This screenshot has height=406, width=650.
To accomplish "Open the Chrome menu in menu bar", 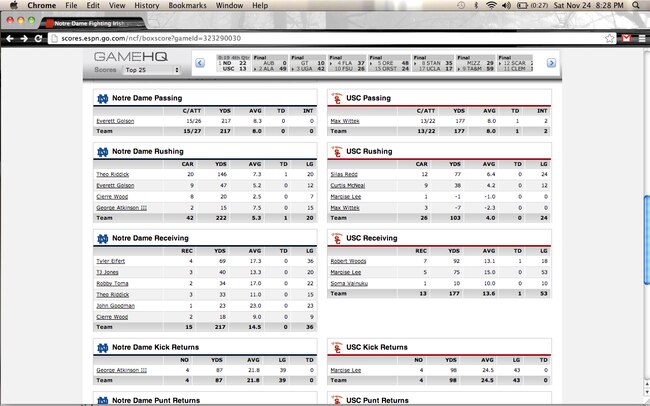I will [41, 5].
